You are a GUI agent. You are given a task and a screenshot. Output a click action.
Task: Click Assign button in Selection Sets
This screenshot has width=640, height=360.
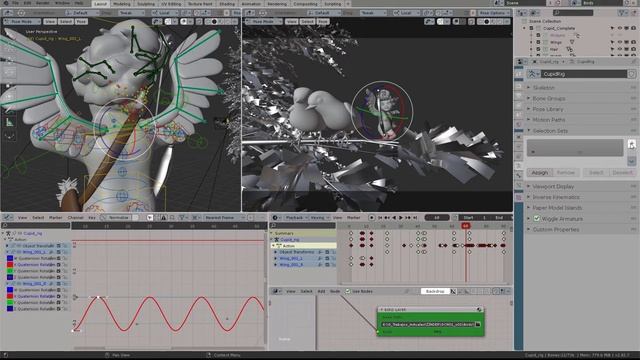(540, 173)
